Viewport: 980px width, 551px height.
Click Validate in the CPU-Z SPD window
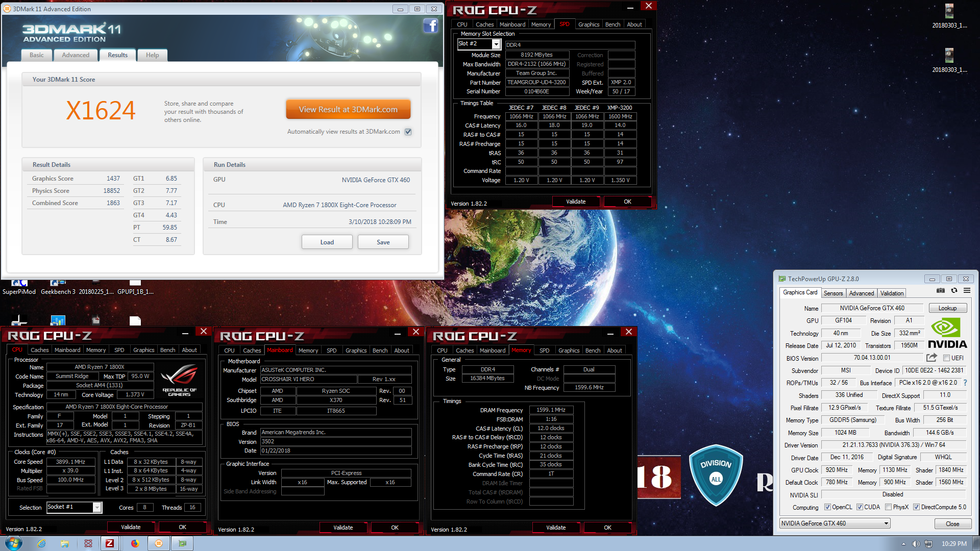[x=576, y=202]
